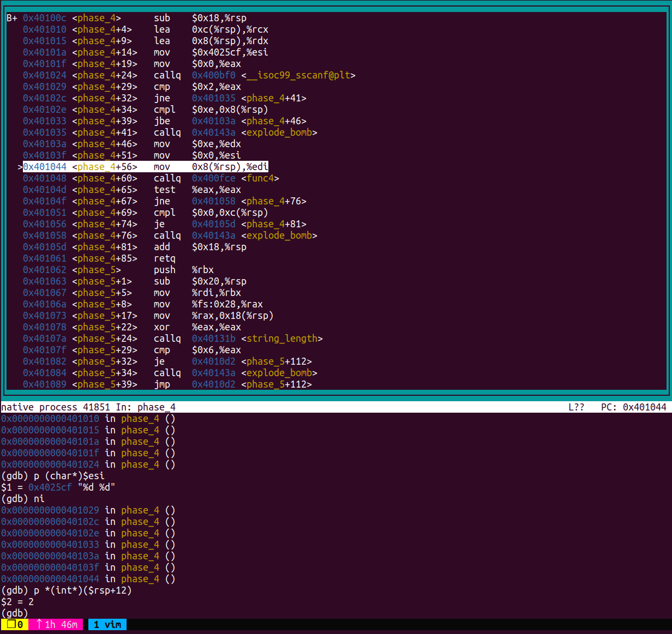Click '<explode_bomb>' on the phase_4+41 line
This screenshot has height=634, width=672.
[279, 132]
